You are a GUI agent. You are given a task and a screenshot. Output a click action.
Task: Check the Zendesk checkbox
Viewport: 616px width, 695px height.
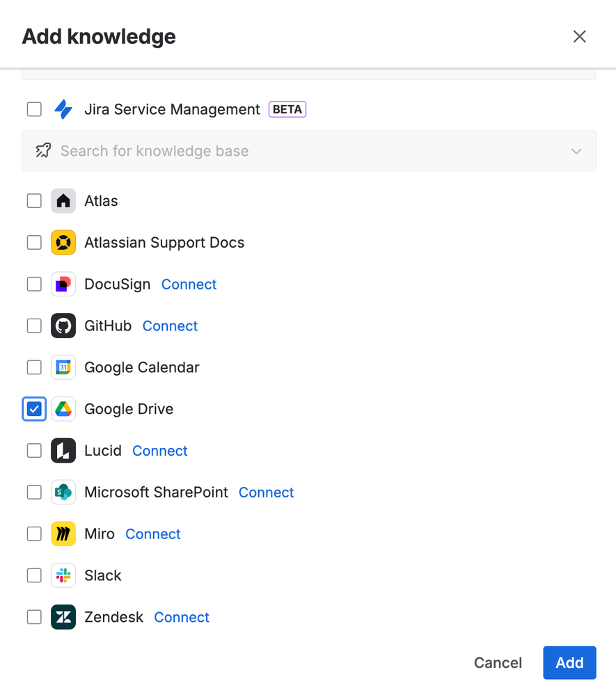click(34, 617)
